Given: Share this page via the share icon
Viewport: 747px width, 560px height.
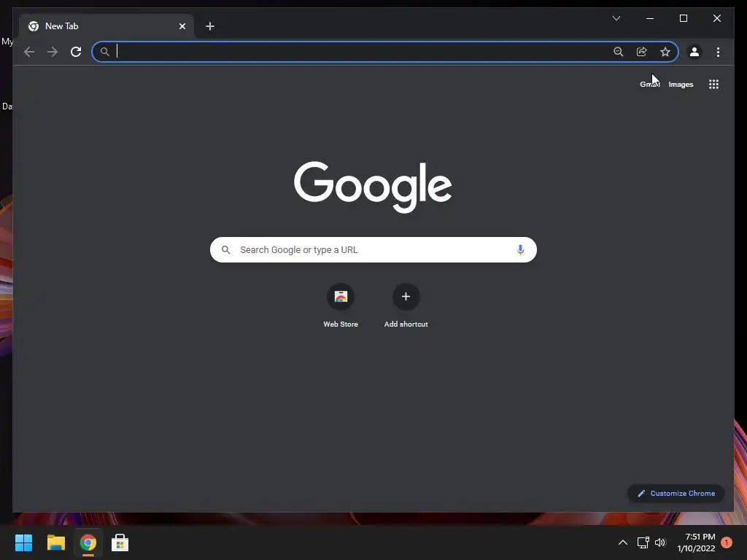Looking at the screenshot, I should coord(642,52).
